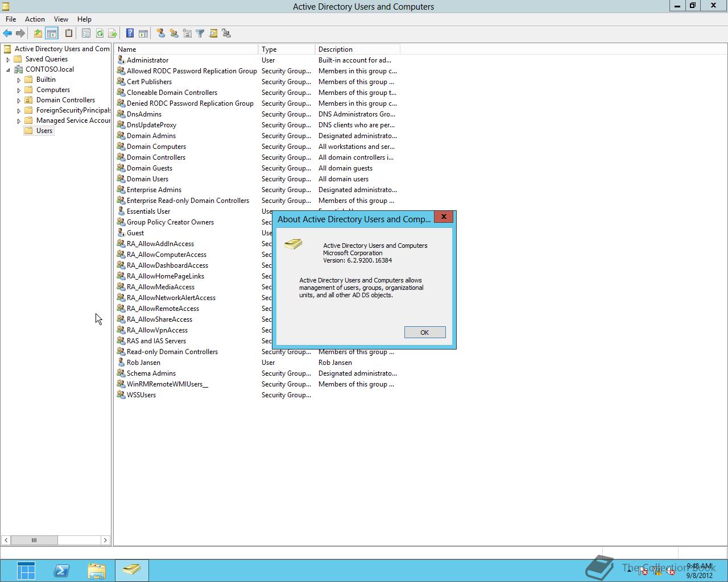
Task: Open the View menu
Action: tap(61, 19)
